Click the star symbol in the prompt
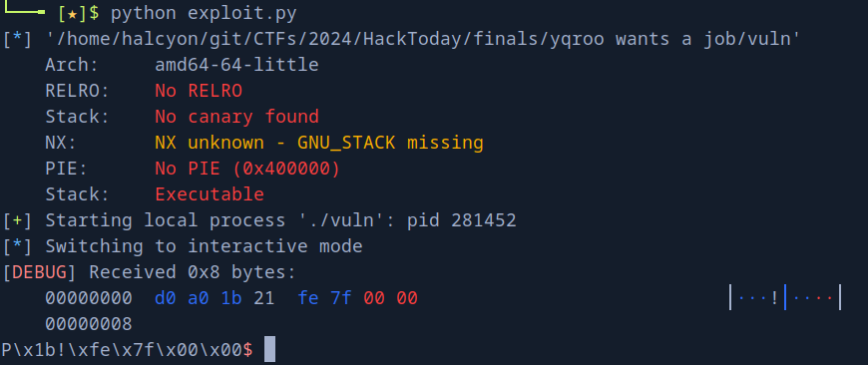868x365 pixels. click(x=72, y=13)
